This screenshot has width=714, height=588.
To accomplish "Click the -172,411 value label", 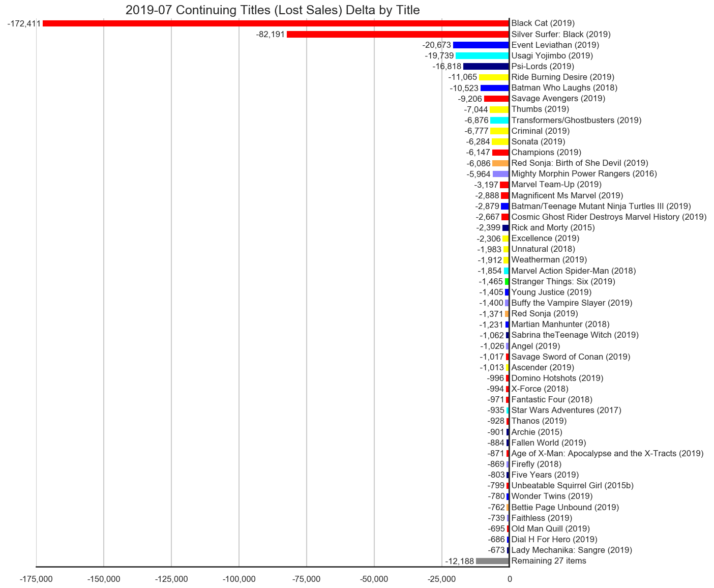I will [x=24, y=23].
